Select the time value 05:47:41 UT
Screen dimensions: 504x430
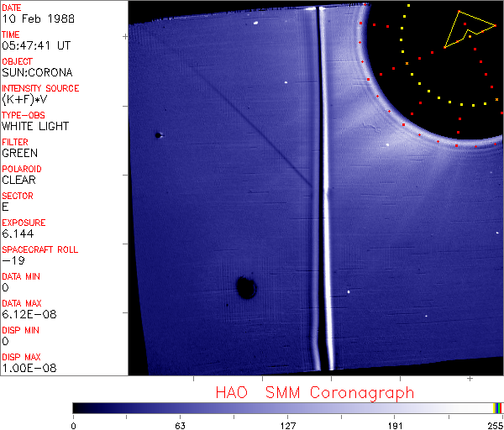click(36, 45)
